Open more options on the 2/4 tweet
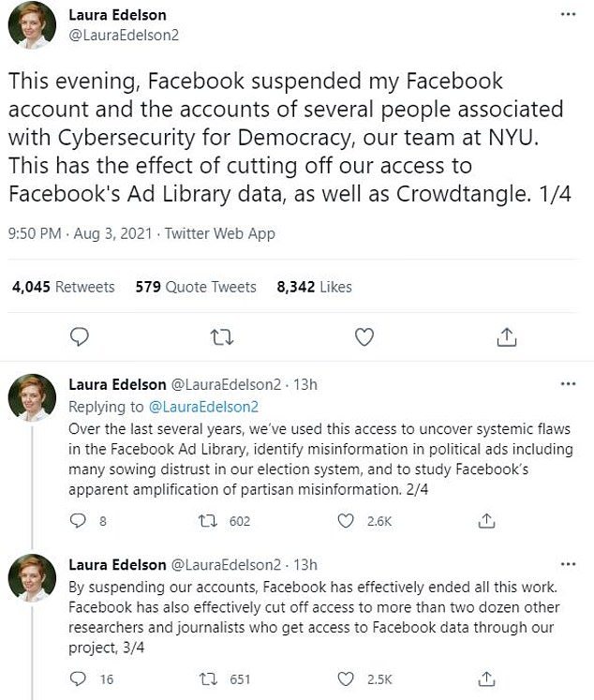Image resolution: width=594 pixels, height=700 pixels. 568,384
